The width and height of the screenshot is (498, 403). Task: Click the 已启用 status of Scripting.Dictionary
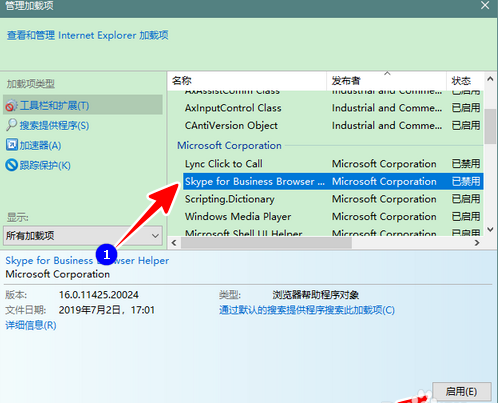pyautogui.click(x=466, y=199)
